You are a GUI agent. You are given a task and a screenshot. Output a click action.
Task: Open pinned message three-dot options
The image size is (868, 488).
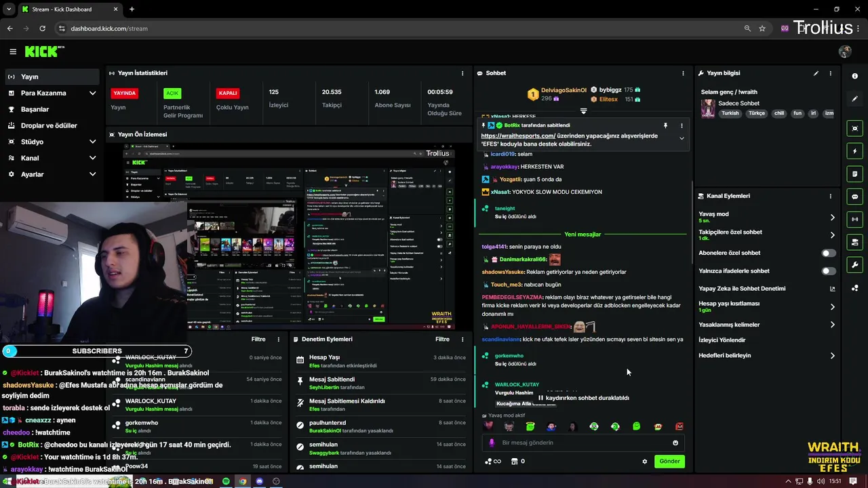coord(682,125)
